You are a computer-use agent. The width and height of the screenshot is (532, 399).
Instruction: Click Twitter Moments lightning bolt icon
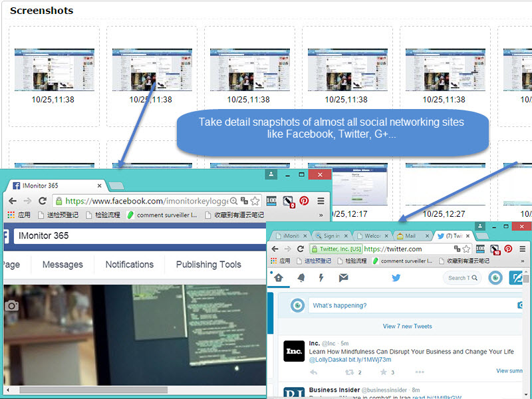(x=321, y=278)
